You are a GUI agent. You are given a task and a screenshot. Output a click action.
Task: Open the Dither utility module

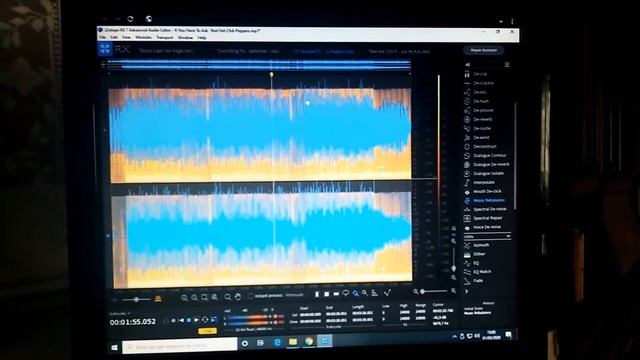click(479, 254)
